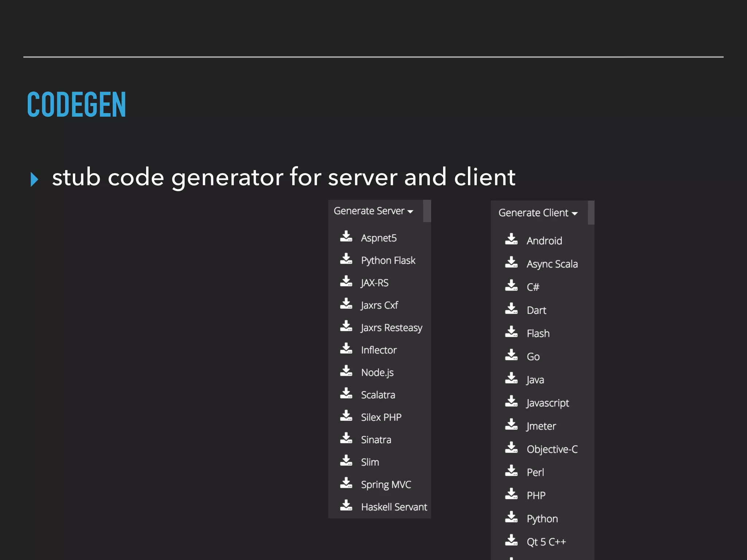The width and height of the screenshot is (747, 560).
Task: Click the download icon next to Android
Action: [x=511, y=239]
